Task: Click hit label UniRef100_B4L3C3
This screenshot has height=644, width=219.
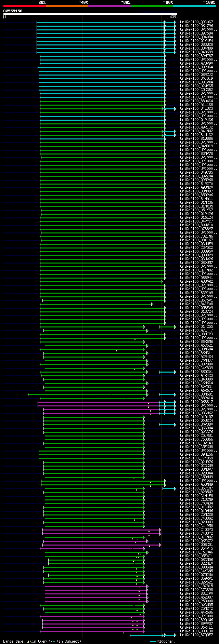Action: 196,109
